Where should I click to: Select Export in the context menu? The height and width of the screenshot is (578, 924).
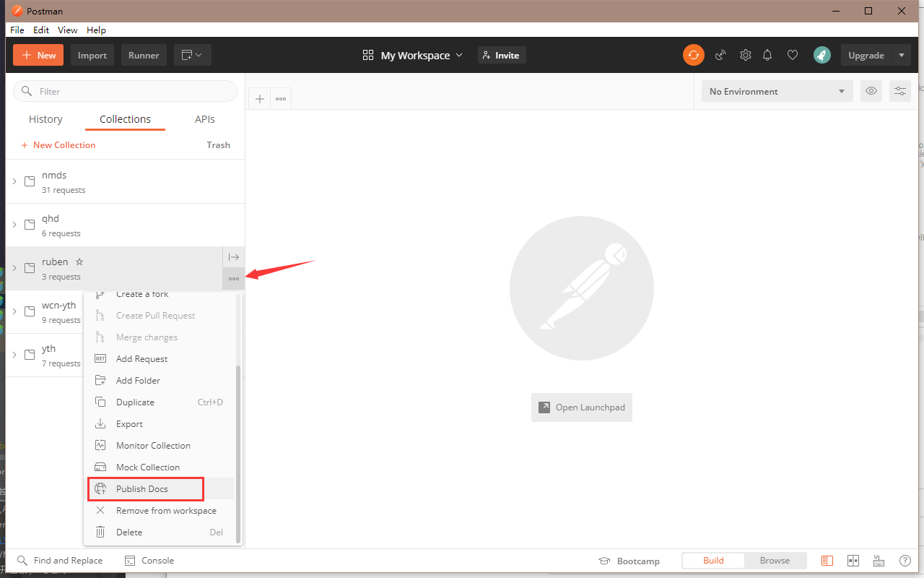point(159,424)
